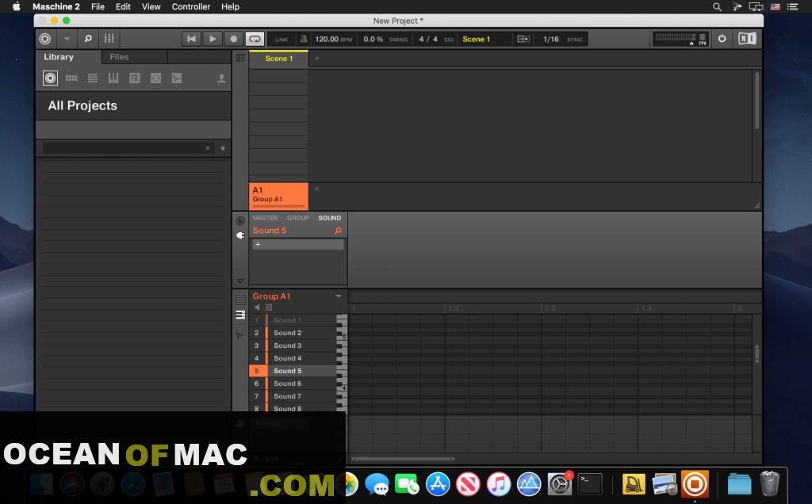Open the sampling waveform editor icon
This screenshot has height=504, width=812.
point(240,334)
